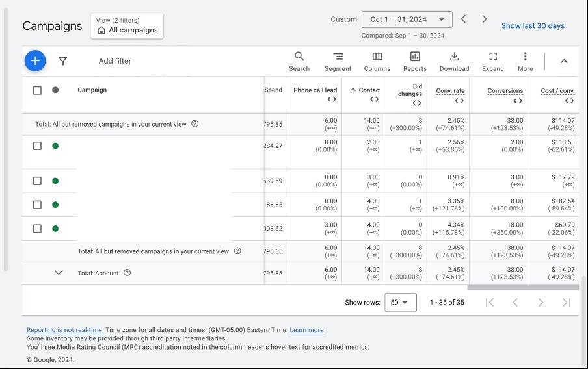Open the Show rows 50 dropdown
This screenshot has width=588, height=369.
(400, 302)
